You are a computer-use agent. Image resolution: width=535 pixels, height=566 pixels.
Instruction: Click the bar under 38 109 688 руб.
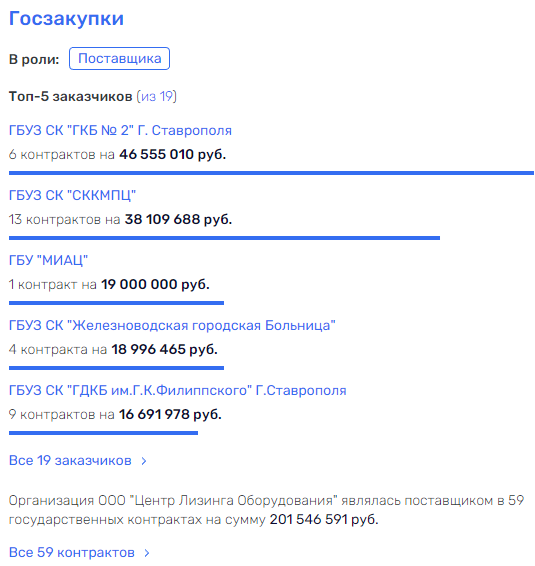coord(224,238)
